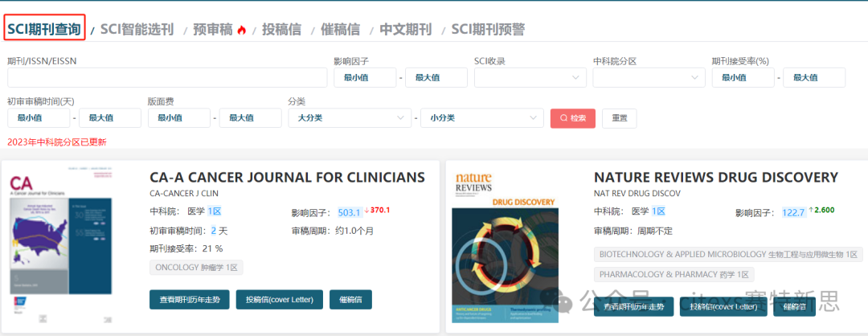Click the flame icon beside 预审稿
868x336 pixels.
[x=241, y=30]
